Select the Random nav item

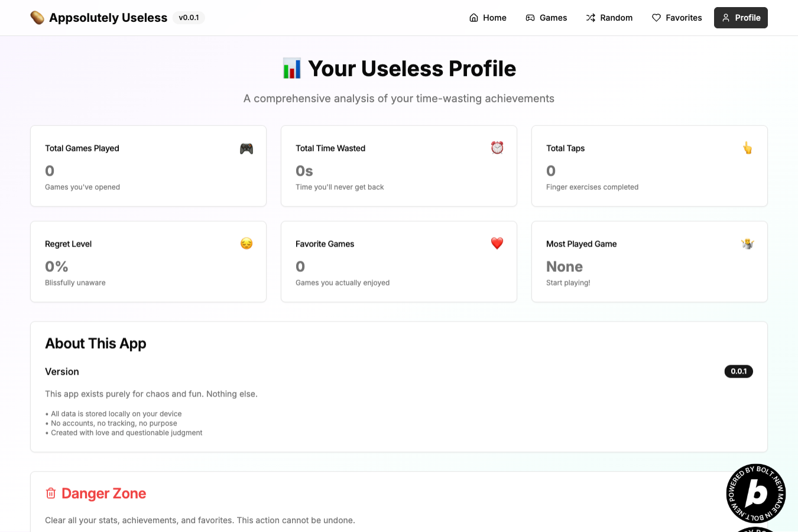coord(609,18)
